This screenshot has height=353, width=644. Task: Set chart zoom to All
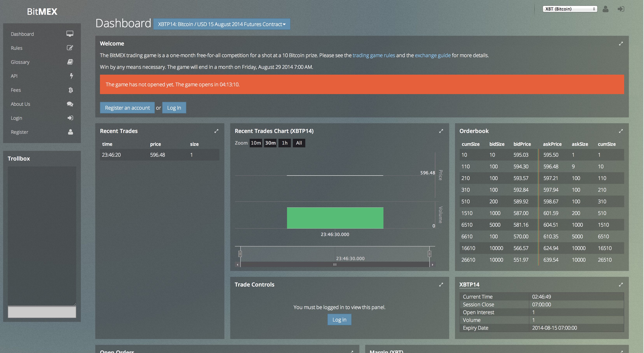click(299, 143)
